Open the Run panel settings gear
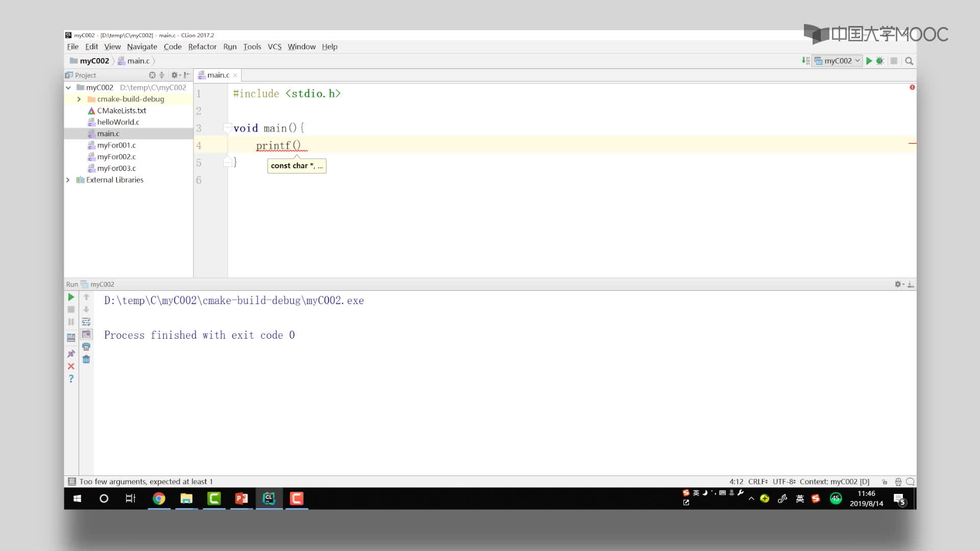The width and height of the screenshot is (980, 551). [899, 284]
